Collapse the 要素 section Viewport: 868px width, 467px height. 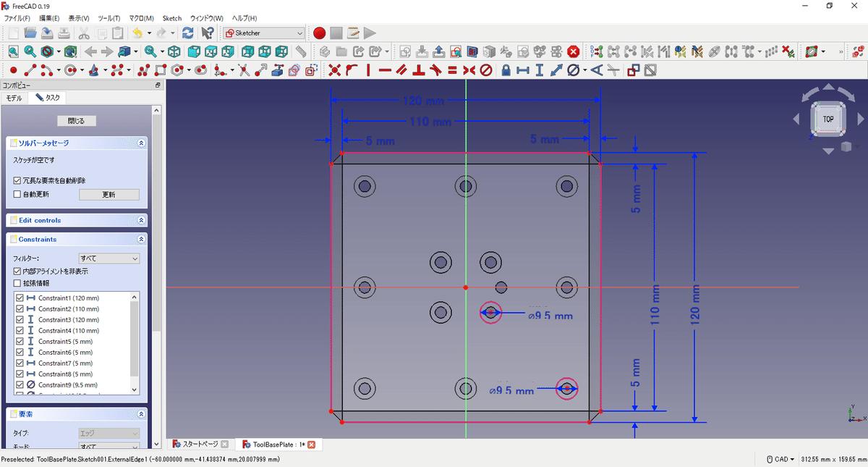point(141,414)
